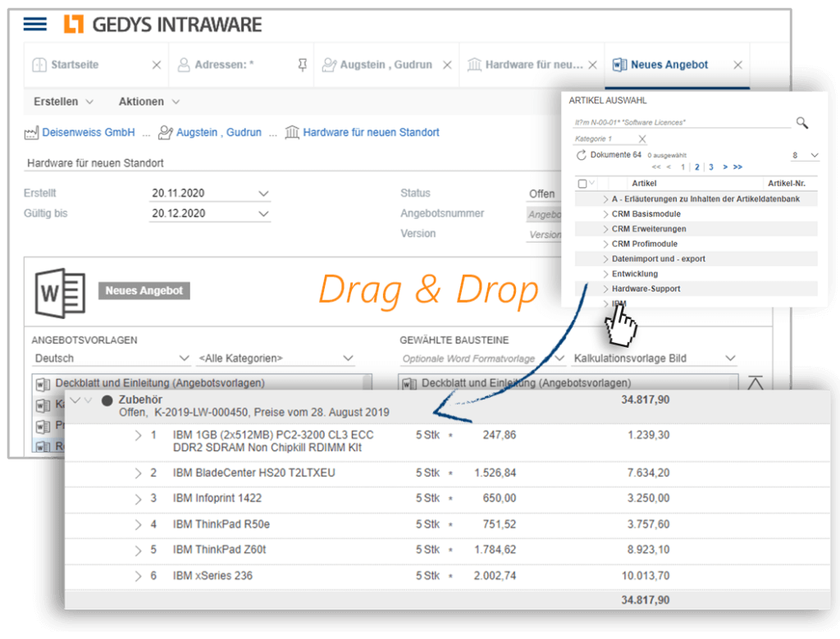Click the contact icon beside Augstein, Gudrun breadcrumb
Screen dimensions: 840x639
click(x=166, y=132)
